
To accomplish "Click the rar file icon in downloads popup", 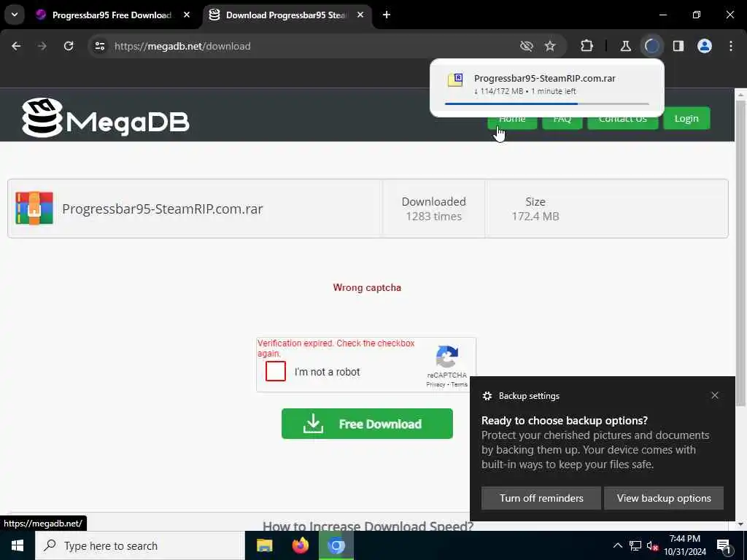I will tap(455, 79).
